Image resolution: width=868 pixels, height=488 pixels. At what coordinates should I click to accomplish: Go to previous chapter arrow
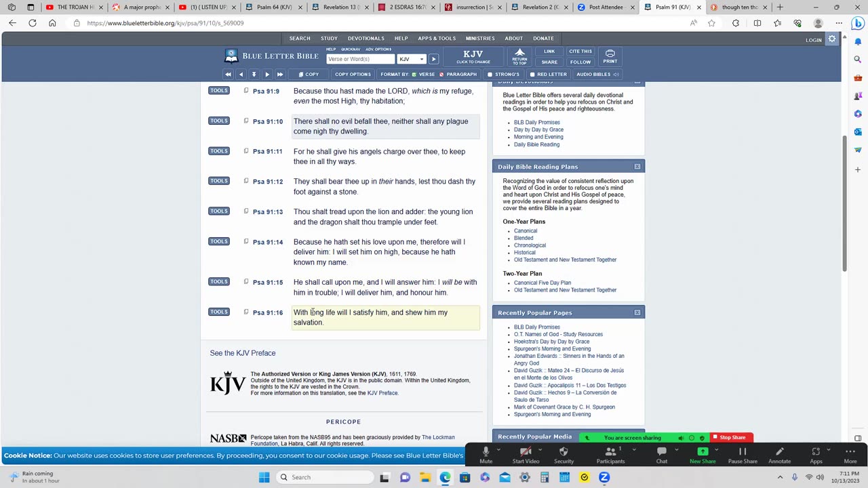(x=241, y=75)
